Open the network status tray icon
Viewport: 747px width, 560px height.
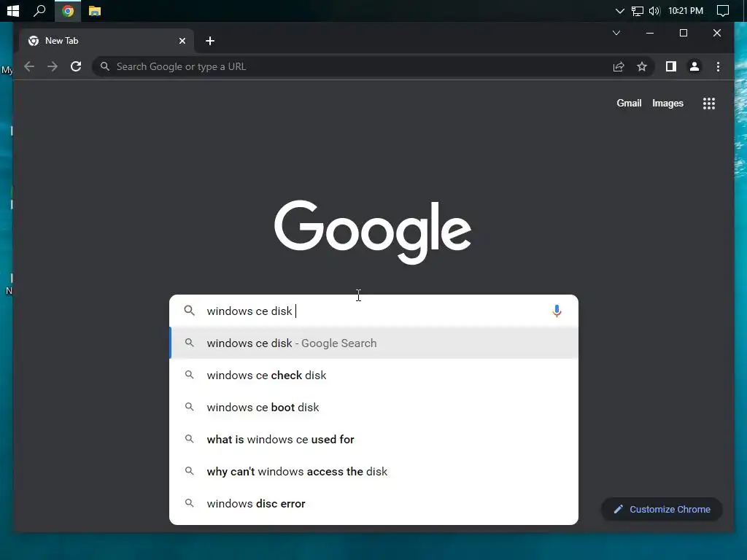click(637, 11)
